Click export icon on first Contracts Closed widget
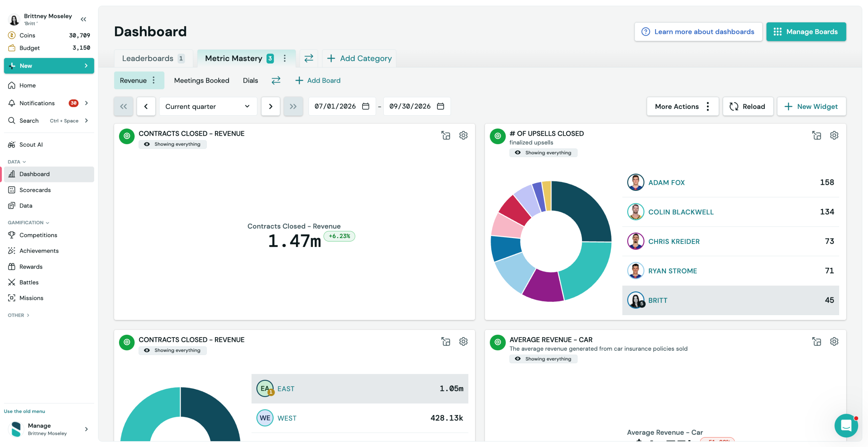 [446, 135]
